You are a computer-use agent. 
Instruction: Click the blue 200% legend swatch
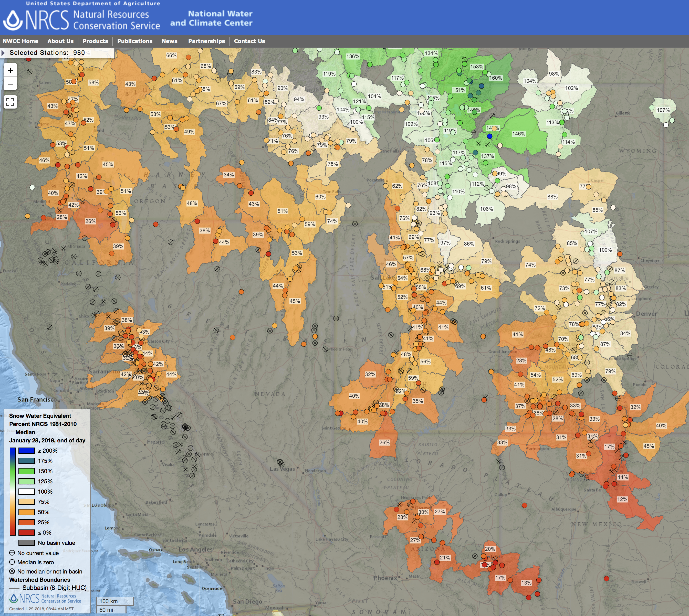coord(26,451)
